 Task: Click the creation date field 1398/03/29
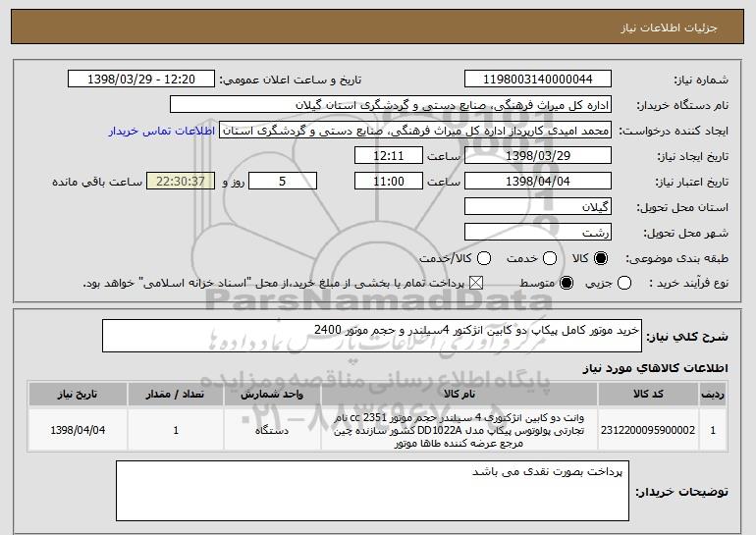point(538,156)
